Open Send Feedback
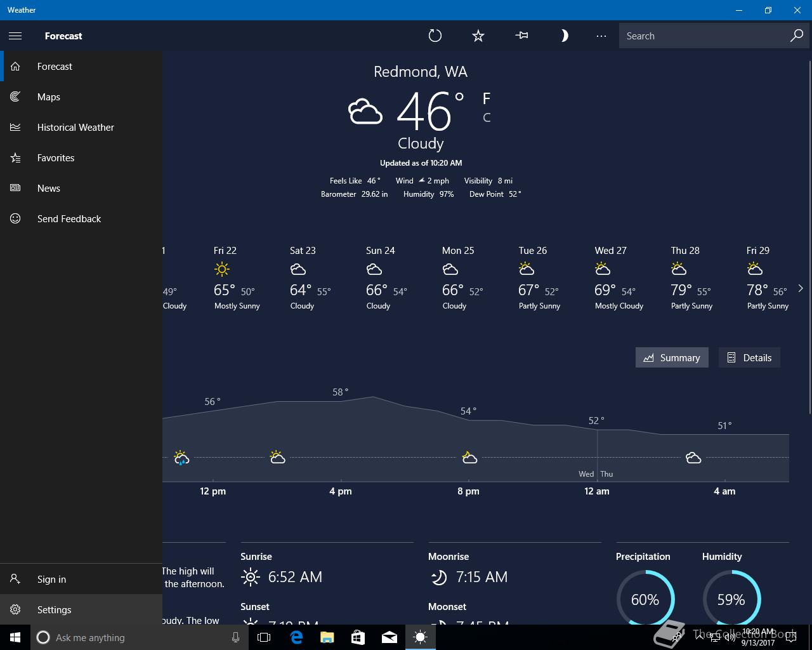The image size is (812, 650). (81, 218)
